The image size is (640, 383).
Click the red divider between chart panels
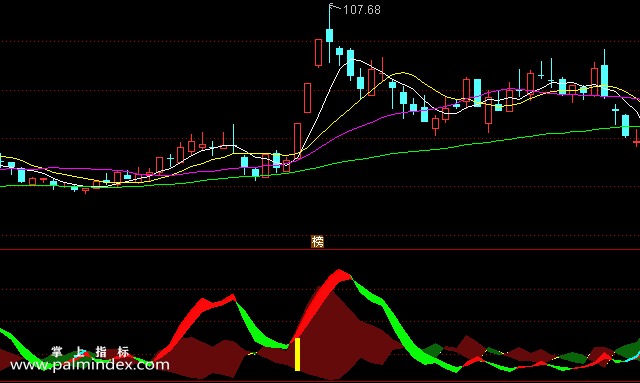[320, 249]
